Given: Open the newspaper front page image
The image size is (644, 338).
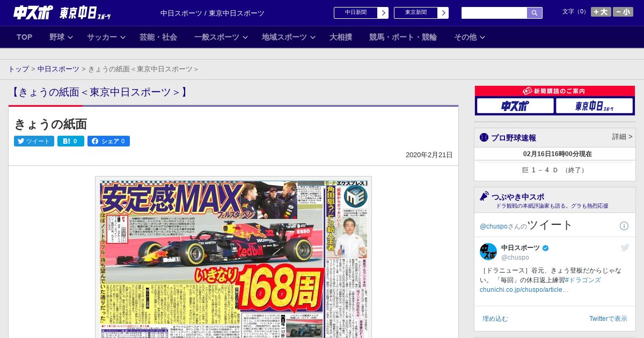Looking at the screenshot, I should tap(233, 258).
